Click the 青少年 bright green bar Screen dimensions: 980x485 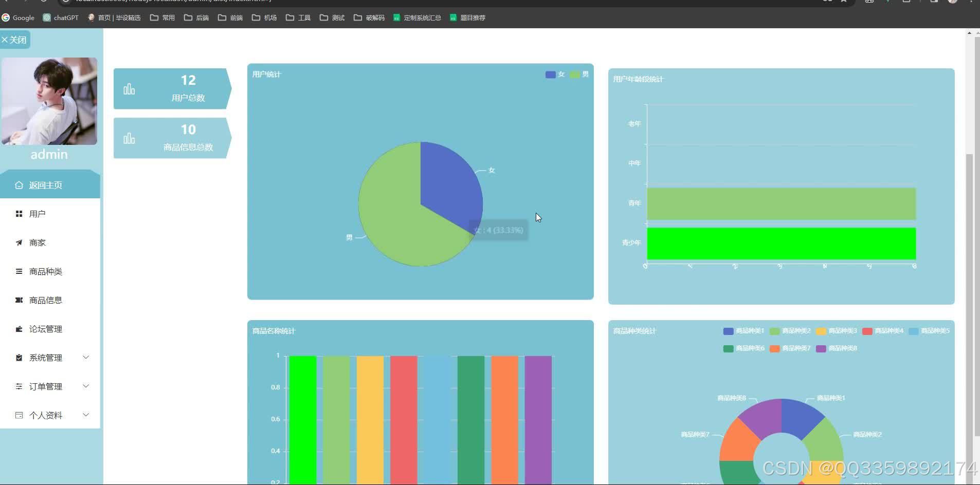pyautogui.click(x=781, y=244)
